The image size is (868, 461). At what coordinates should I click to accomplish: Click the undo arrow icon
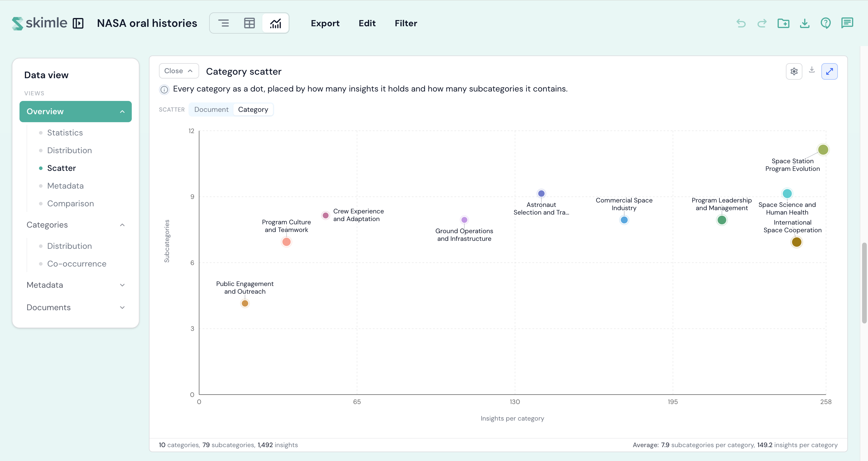[741, 23]
